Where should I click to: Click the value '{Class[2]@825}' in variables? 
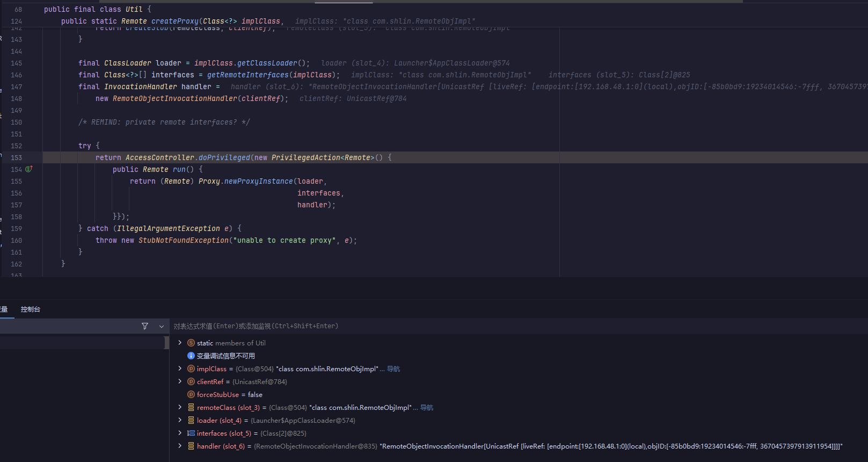[x=283, y=434]
